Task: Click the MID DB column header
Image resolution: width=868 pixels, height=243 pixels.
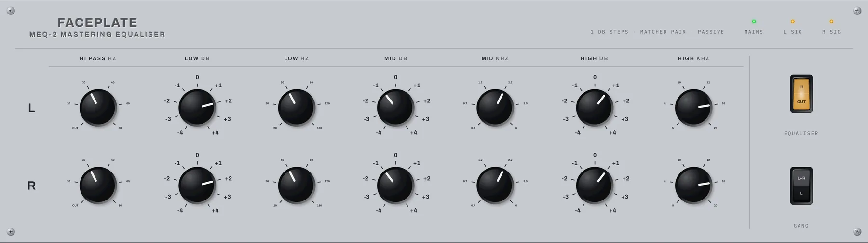Action: point(396,58)
